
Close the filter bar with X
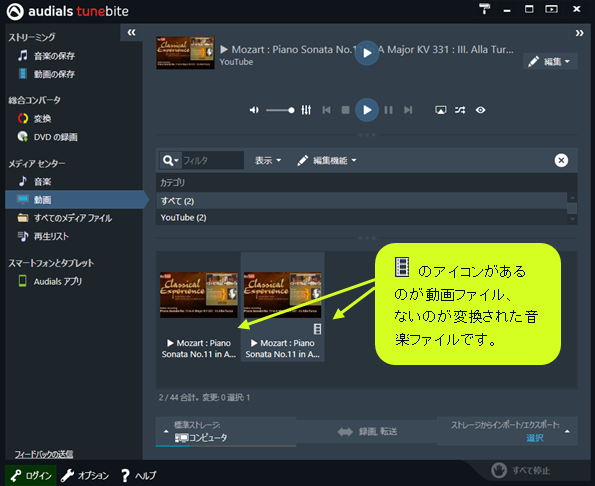coord(561,160)
